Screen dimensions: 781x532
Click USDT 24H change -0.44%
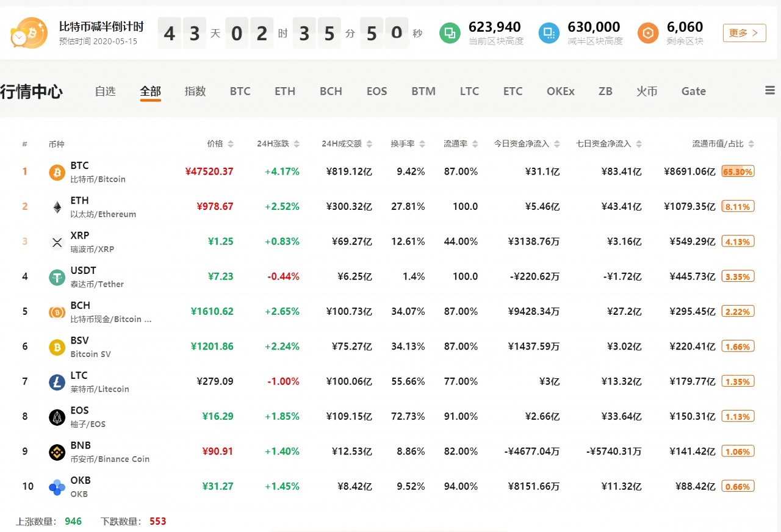(x=283, y=276)
